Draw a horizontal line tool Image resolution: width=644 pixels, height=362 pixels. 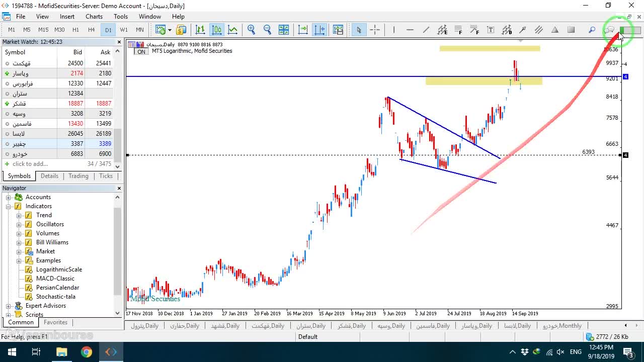coord(410,30)
